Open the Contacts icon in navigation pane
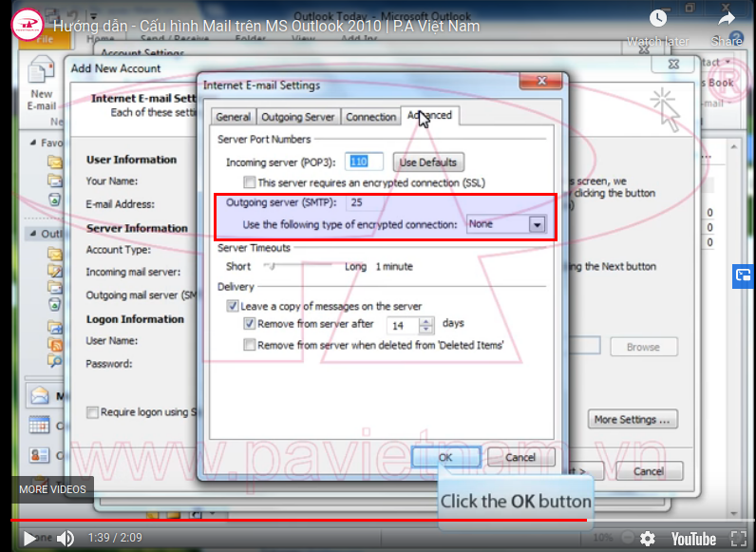 tap(40, 455)
